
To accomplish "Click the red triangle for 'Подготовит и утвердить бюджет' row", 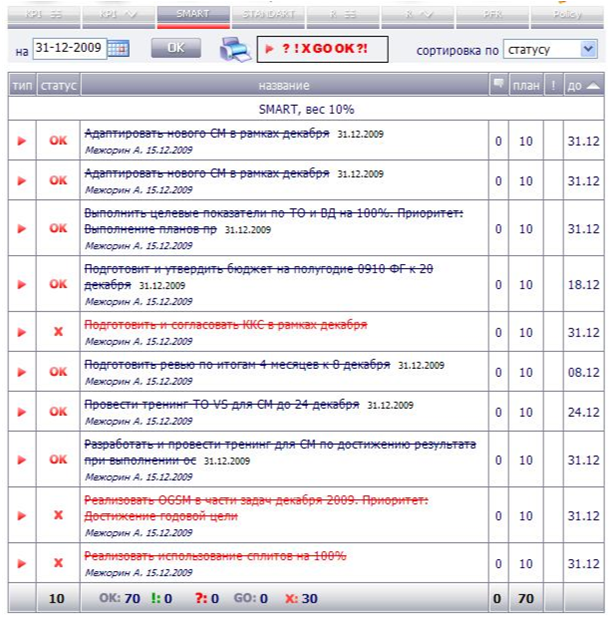I will (x=22, y=284).
